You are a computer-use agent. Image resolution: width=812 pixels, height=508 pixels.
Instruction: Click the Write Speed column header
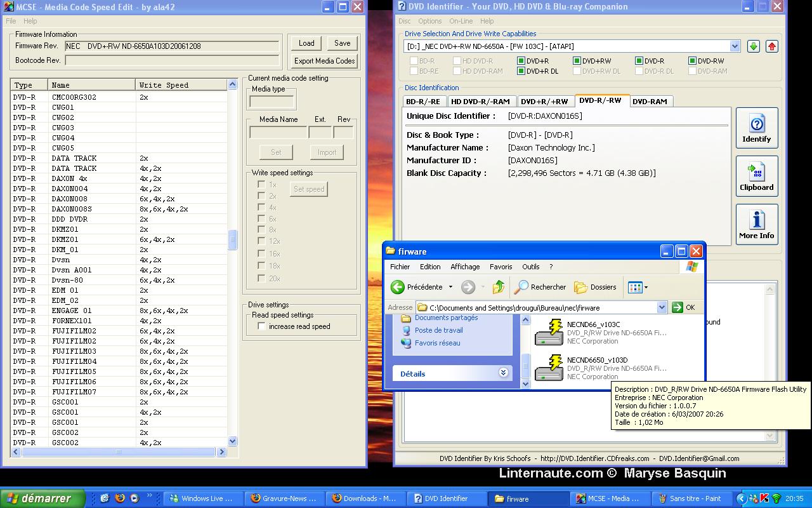pyautogui.click(x=181, y=84)
